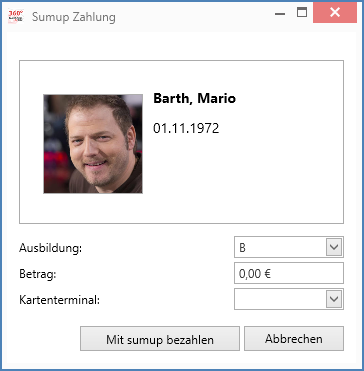Minimize the Sumup Zahlung window
Screen dimensions: 364x371
point(280,14)
